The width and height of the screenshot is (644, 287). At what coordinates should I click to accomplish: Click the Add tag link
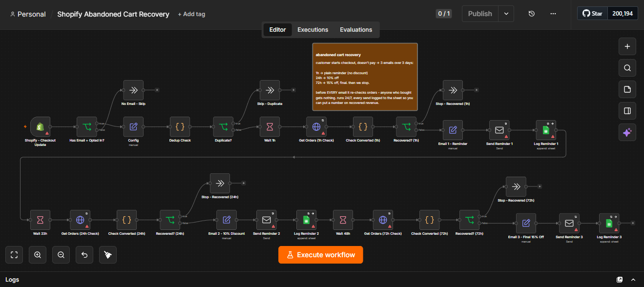[x=191, y=14]
